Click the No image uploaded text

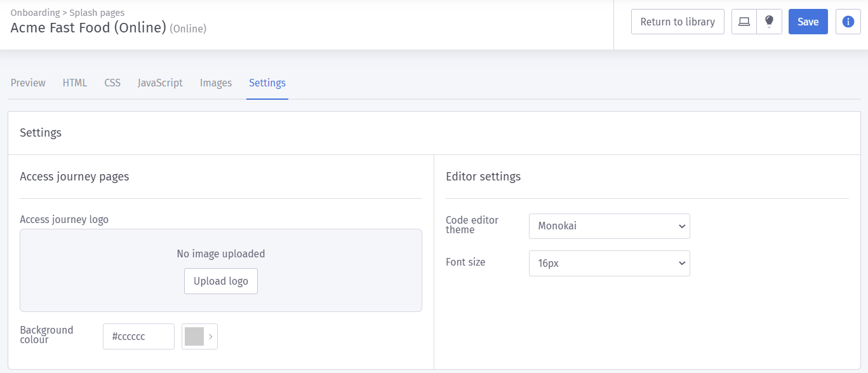221,254
